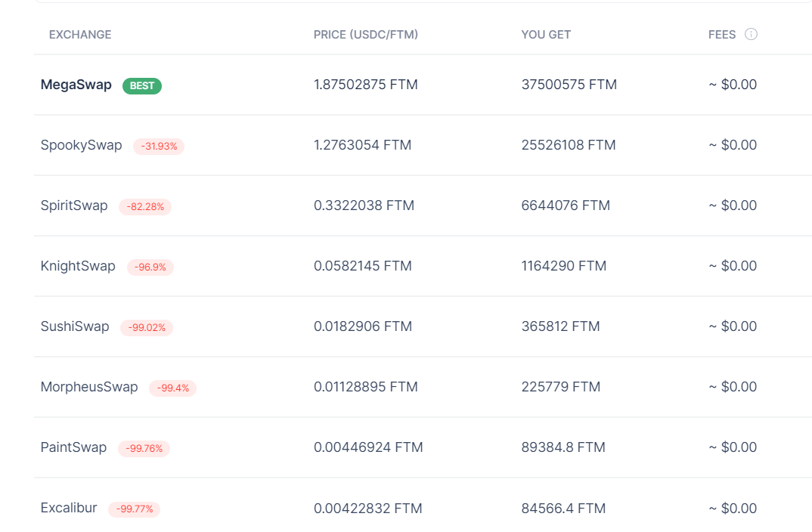This screenshot has height=532, width=812.
Task: Click the -99.02% badge
Action: coord(147,328)
